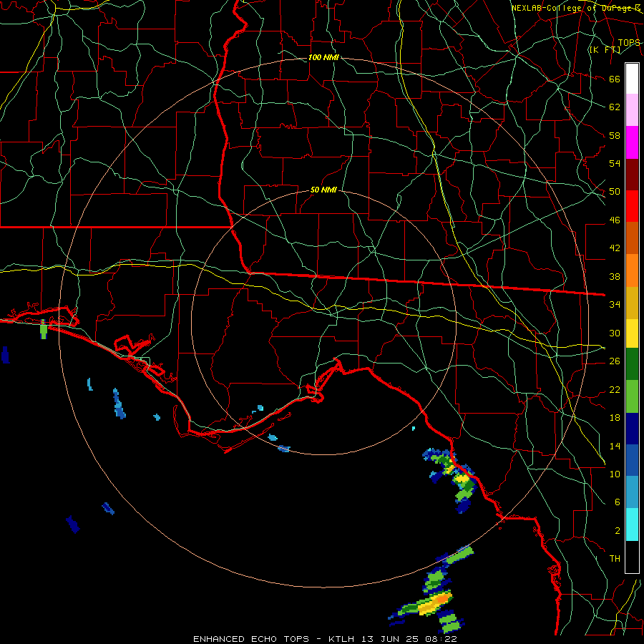
Task: Click the '18' legend value
Action: coord(615,417)
